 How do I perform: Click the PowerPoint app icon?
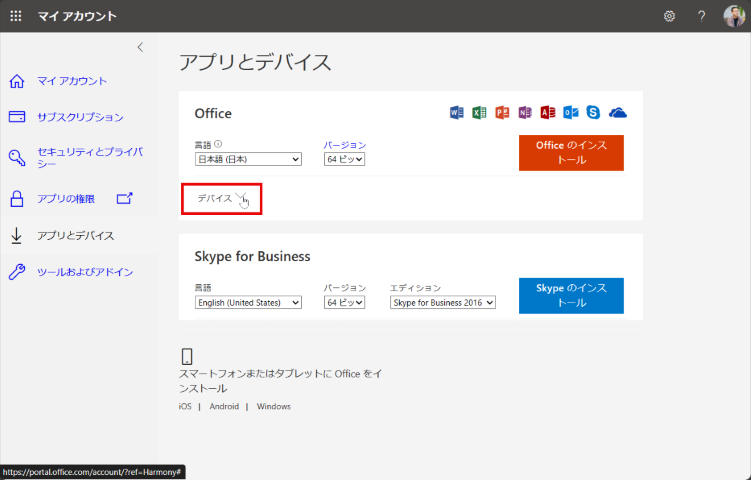[502, 112]
